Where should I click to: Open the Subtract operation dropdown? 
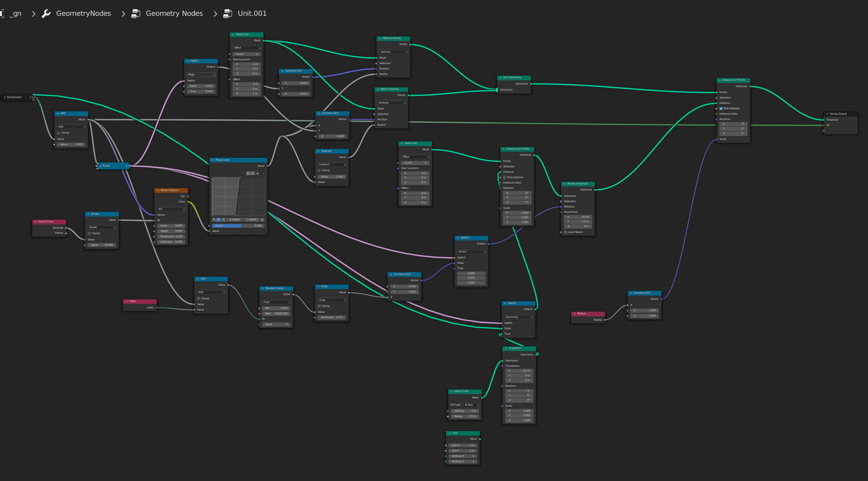[332, 164]
